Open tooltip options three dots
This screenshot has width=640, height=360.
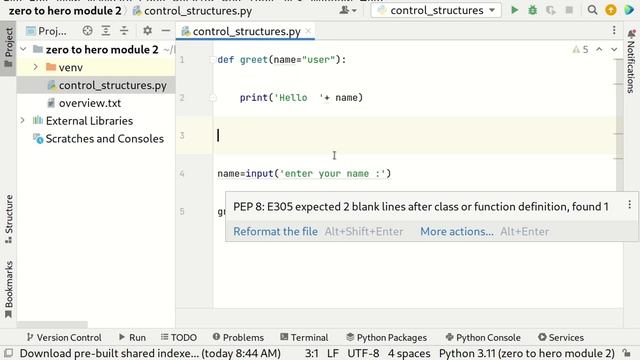point(629,205)
